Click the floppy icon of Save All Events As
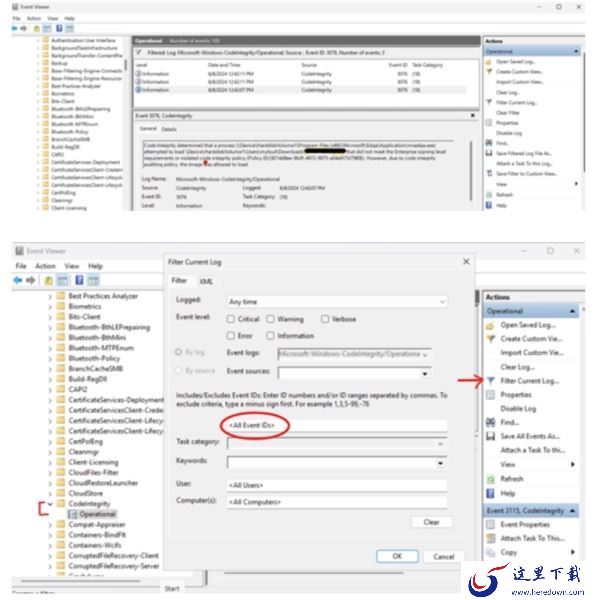Image resolution: width=594 pixels, height=600 pixels. click(x=490, y=436)
